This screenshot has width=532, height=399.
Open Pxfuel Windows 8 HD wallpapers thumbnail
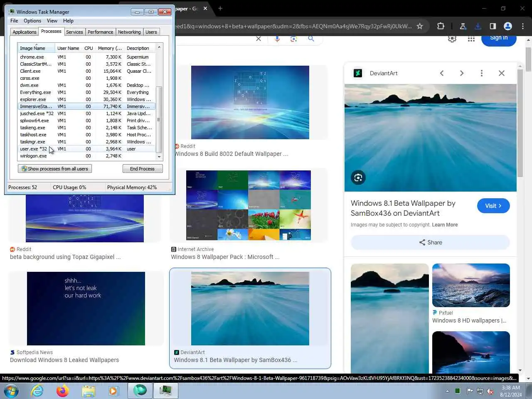tap(471, 285)
